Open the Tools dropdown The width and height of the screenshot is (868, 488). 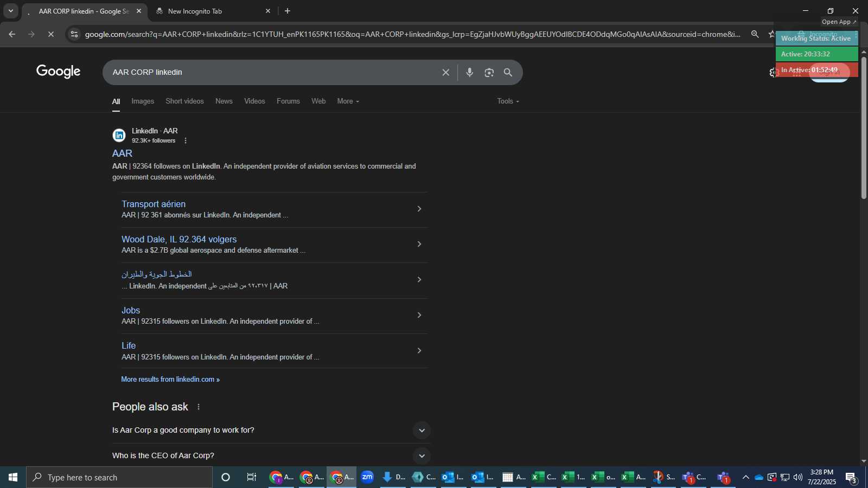click(x=508, y=101)
